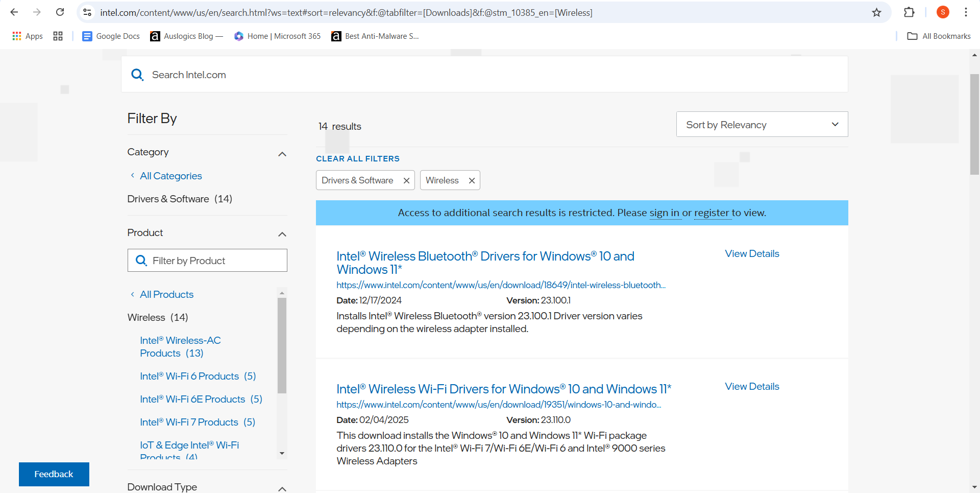
Task: Go back to All Products
Action: pos(166,294)
